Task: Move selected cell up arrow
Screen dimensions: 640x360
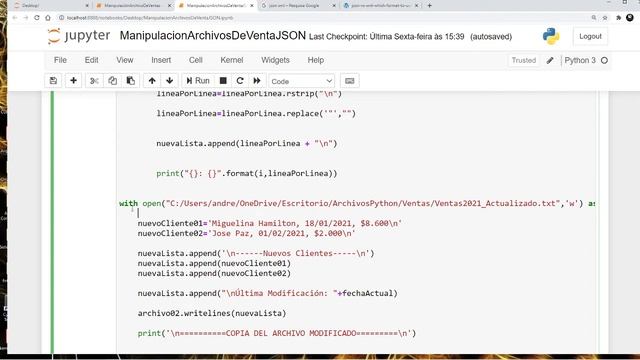Action: point(152,81)
